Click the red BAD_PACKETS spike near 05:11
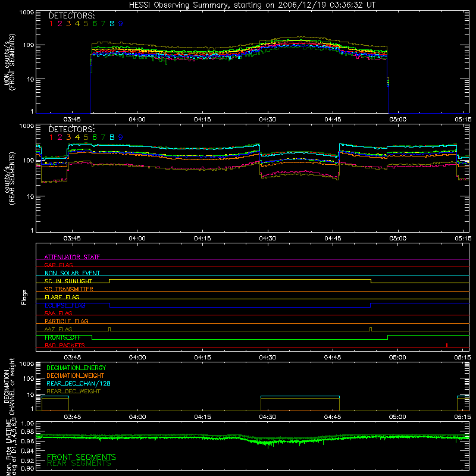 click(447, 345)
